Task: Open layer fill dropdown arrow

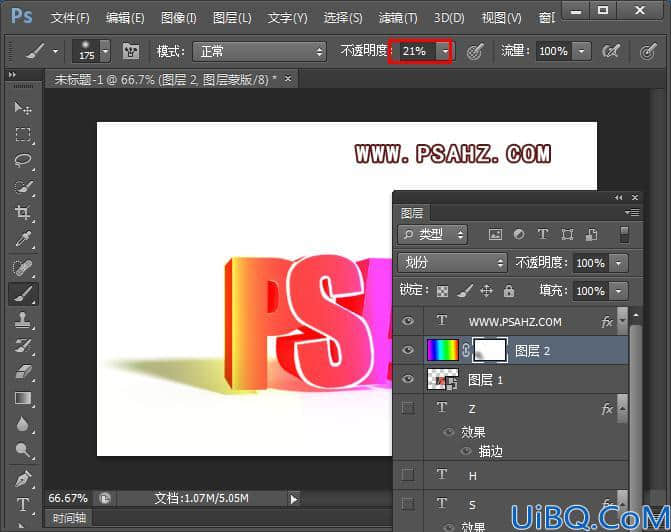Action: pos(619,291)
